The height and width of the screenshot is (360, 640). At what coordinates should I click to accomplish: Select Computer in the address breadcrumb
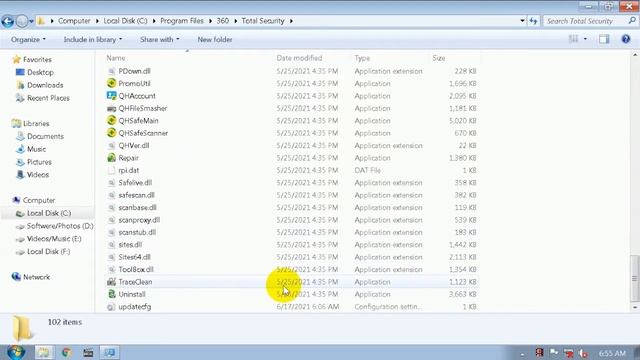pos(74,21)
